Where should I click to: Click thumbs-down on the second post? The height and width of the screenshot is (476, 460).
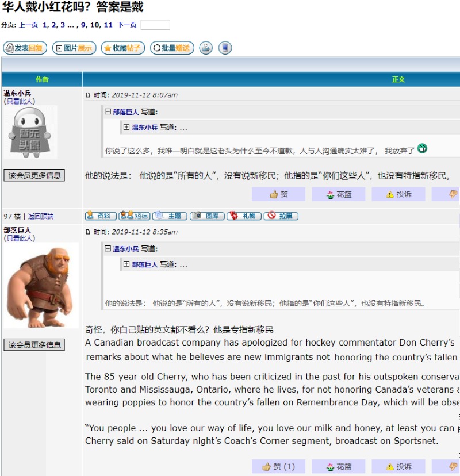[453, 467]
